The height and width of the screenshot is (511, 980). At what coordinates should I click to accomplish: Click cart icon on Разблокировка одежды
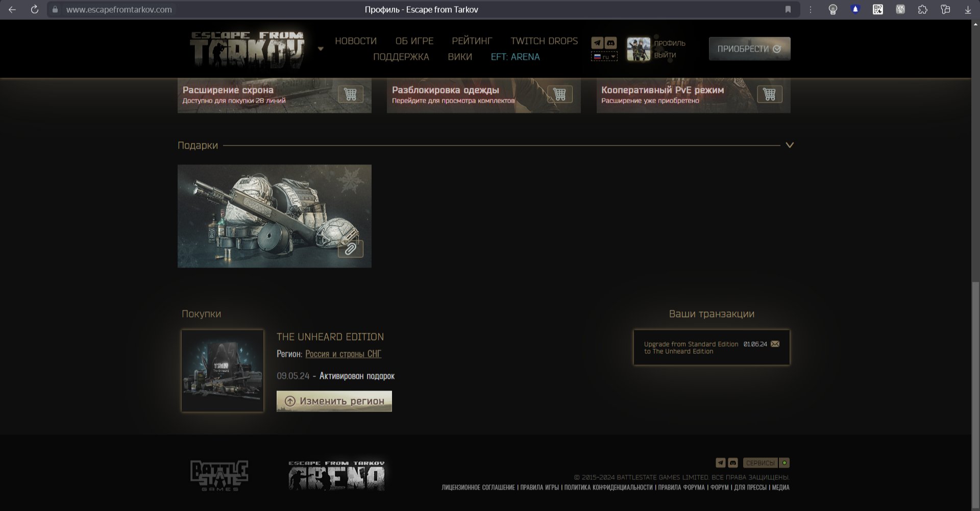559,94
